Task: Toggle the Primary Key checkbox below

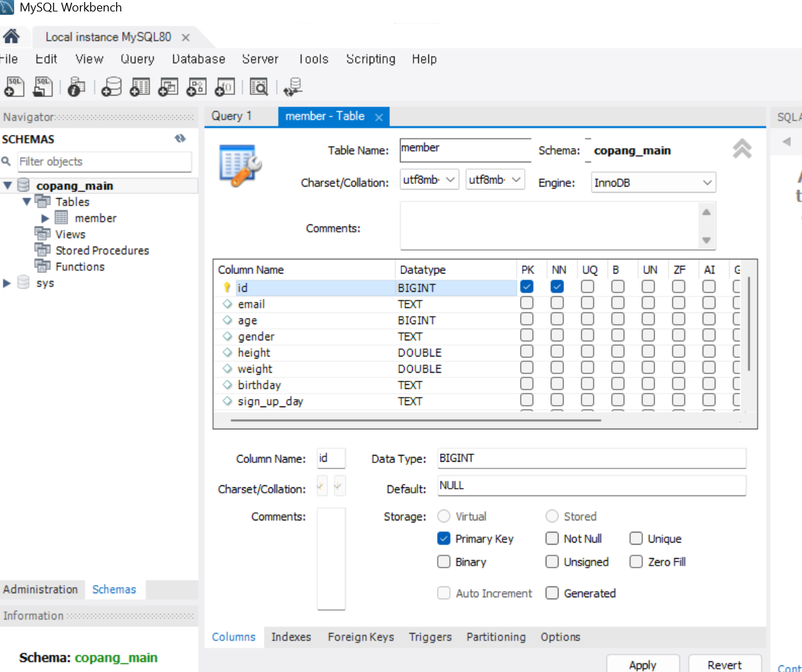Action: (x=444, y=539)
